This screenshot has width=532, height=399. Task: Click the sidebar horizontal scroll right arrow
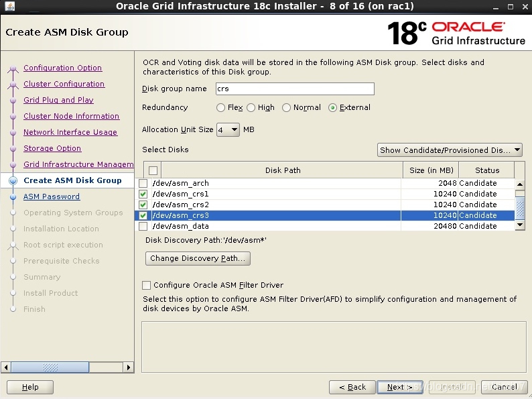[128, 367]
